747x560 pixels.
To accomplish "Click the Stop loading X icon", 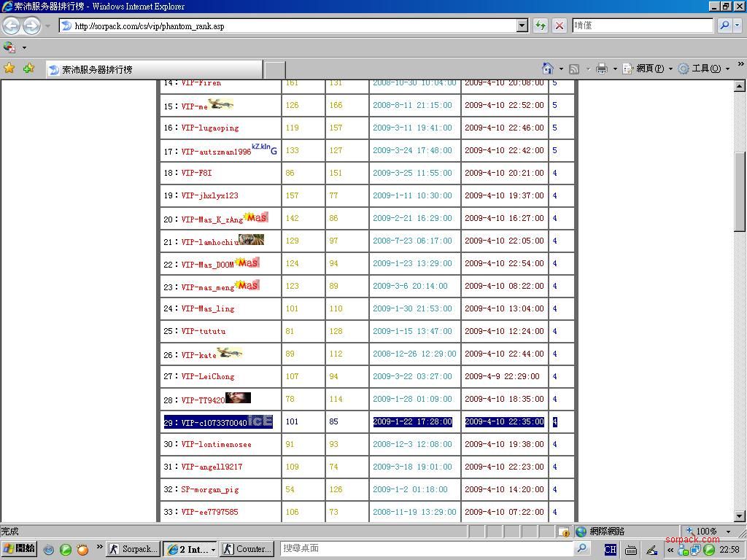I will tap(560, 26).
